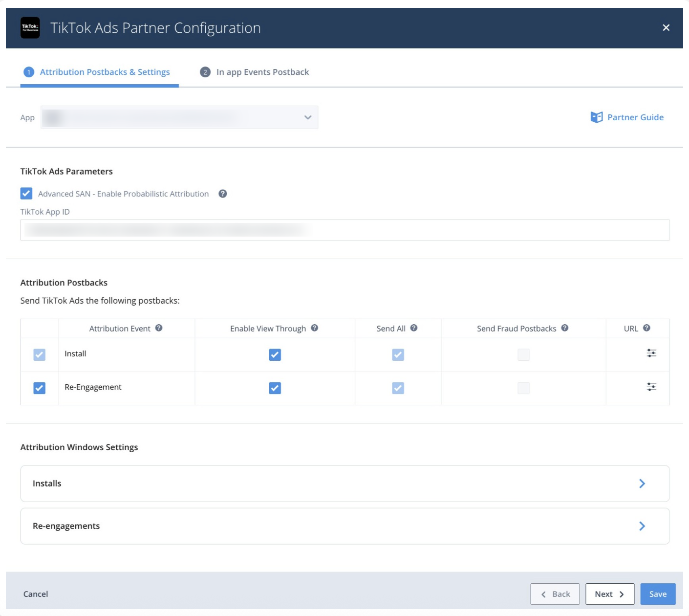The height and width of the screenshot is (616, 689).
Task: Click the Install row label
Action: point(75,353)
